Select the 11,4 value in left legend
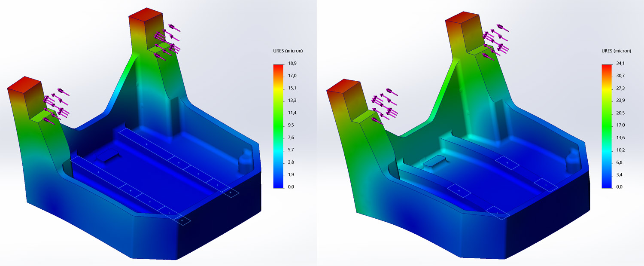The width and height of the screenshot is (644, 266). pyautogui.click(x=293, y=113)
